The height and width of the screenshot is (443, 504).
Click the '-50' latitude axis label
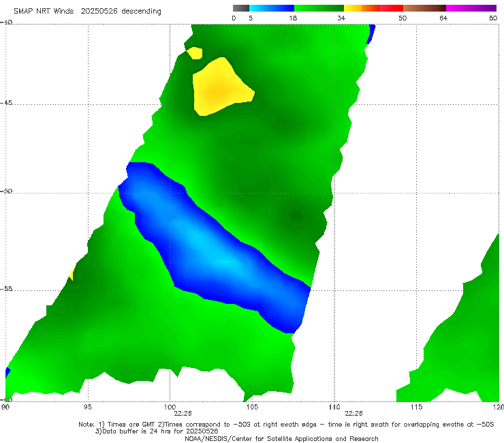tap(6, 192)
